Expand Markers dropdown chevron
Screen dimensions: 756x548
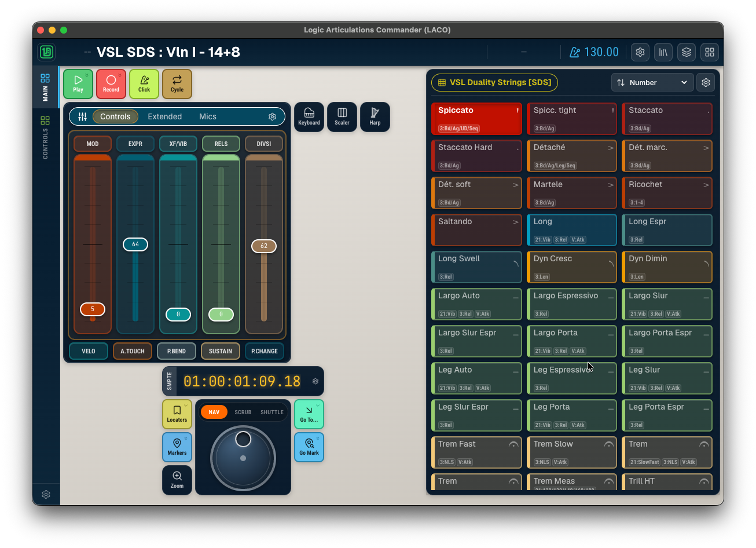186,438
